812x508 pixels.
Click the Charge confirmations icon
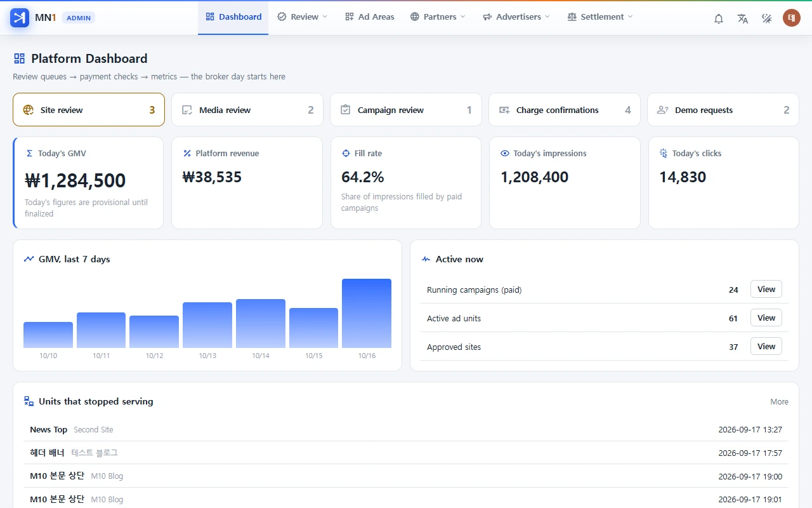coord(504,110)
